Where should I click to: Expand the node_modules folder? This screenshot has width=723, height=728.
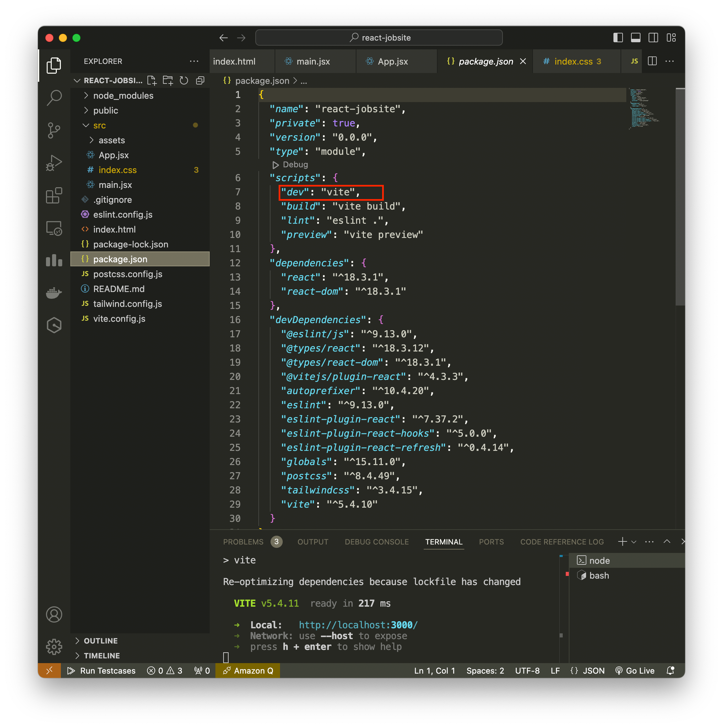[140, 96]
